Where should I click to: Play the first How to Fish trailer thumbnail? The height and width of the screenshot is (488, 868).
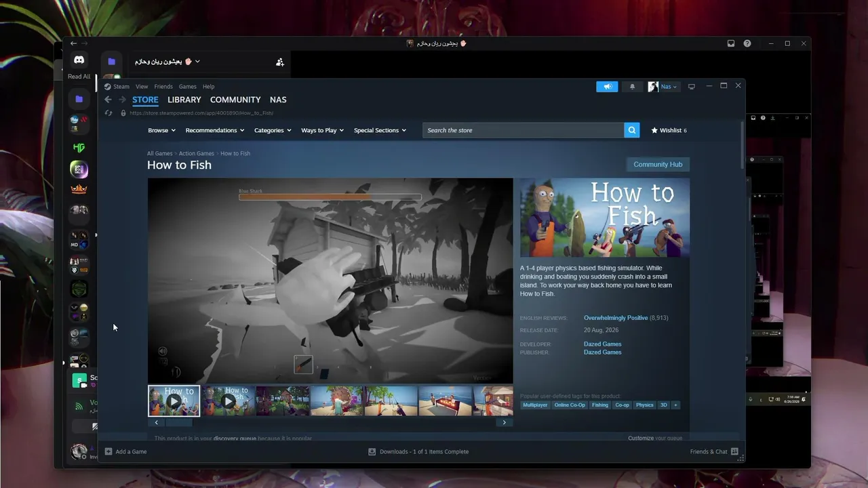click(174, 401)
